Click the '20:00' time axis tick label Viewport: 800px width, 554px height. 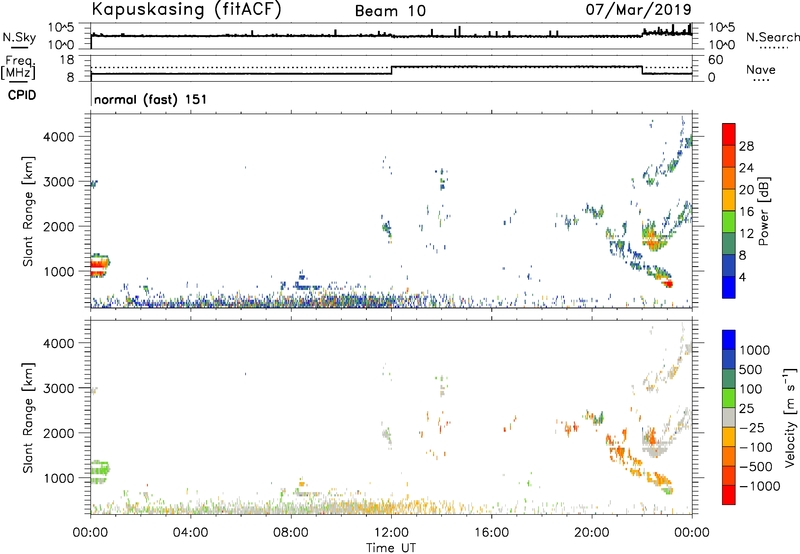point(592,533)
